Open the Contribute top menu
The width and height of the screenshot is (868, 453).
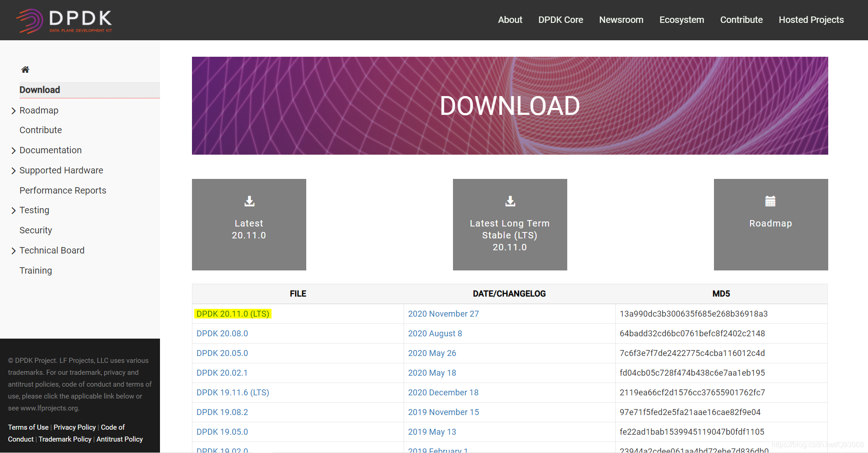tap(741, 20)
